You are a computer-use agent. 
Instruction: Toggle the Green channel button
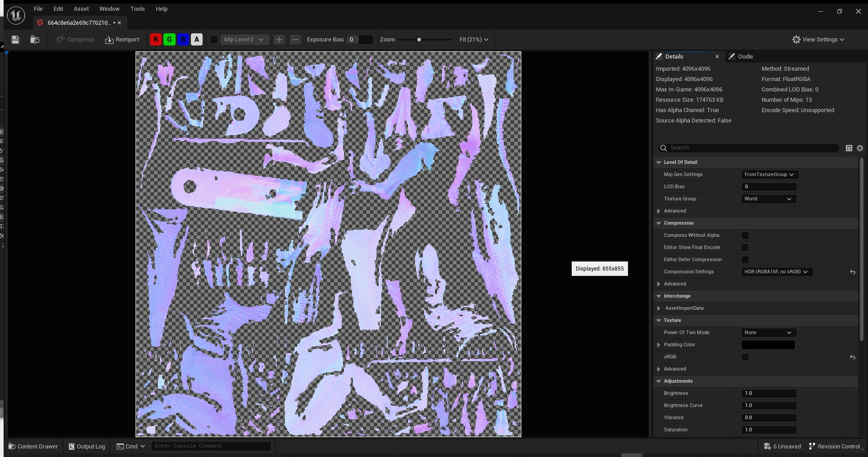169,40
